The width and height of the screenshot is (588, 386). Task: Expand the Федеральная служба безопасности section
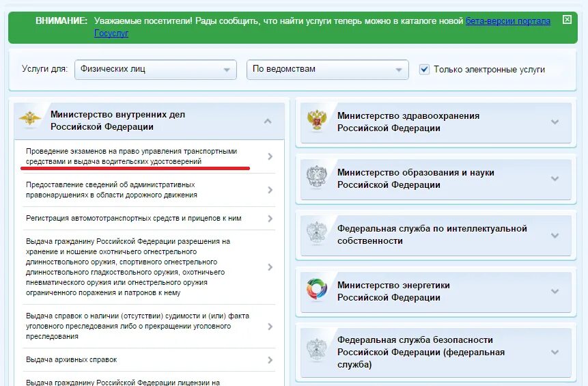click(x=555, y=352)
